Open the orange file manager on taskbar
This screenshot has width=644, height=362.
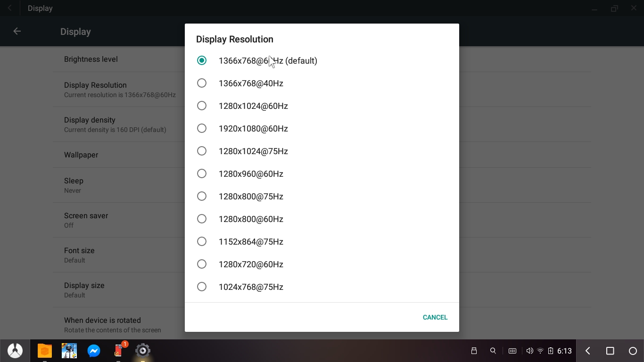pos(45,351)
